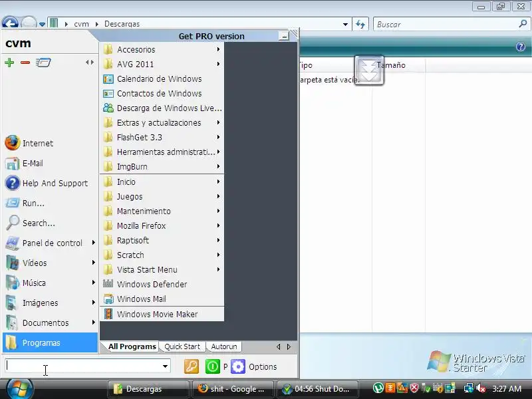Click the red minus remove icon
The width and height of the screenshot is (532, 399).
(x=25, y=63)
